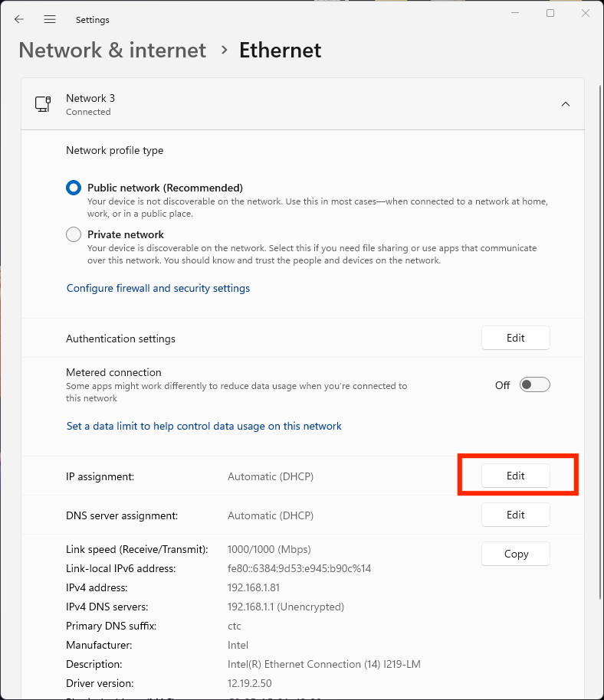The image size is (604, 700).
Task: Open Configure firewall and security settings
Action: coord(158,288)
